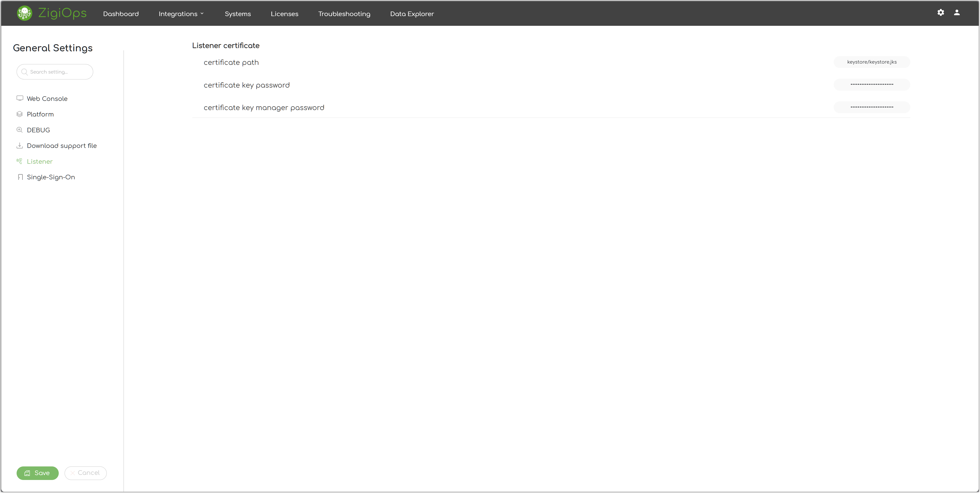Open the Troubleshooting section
The height and width of the screenshot is (493, 980).
344,14
